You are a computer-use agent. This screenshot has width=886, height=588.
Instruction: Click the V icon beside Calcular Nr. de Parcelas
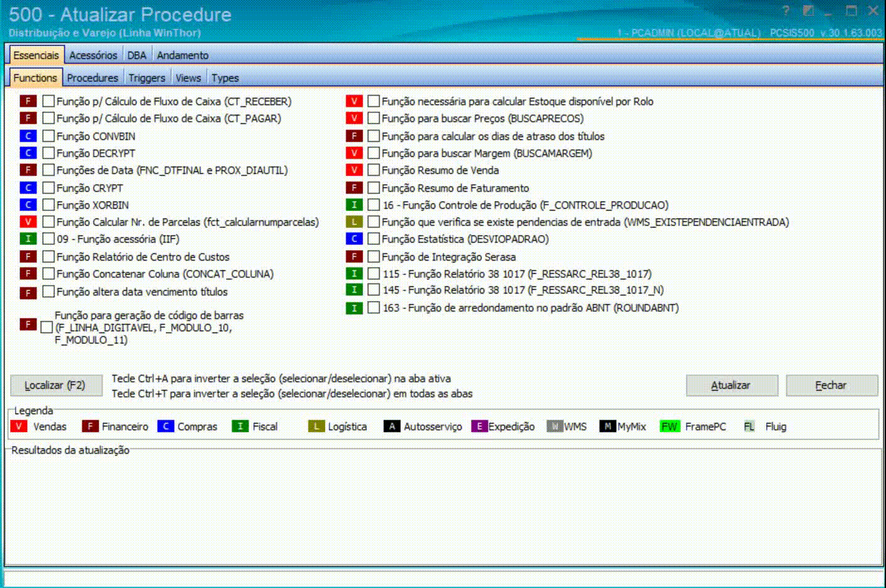28,221
